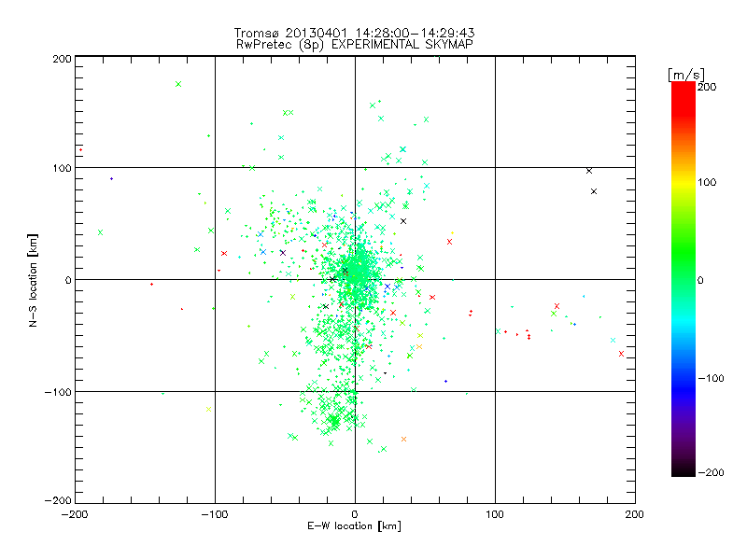Screen dimensions: 747x560
Task: Click the title line "Tromsø 20130401 14:28:00-14:29:43"
Action: coord(354,33)
